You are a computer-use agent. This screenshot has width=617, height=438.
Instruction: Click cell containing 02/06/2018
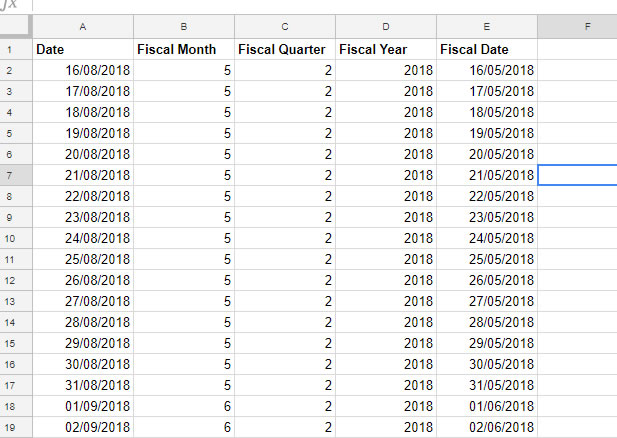pos(487,427)
